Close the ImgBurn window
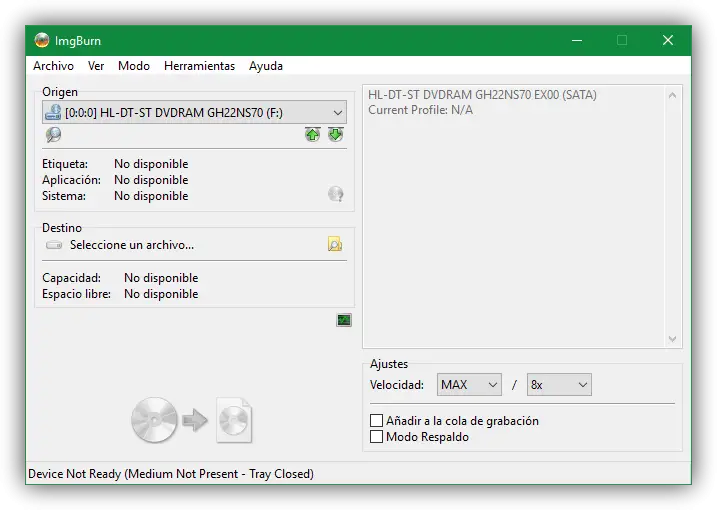 tap(668, 40)
